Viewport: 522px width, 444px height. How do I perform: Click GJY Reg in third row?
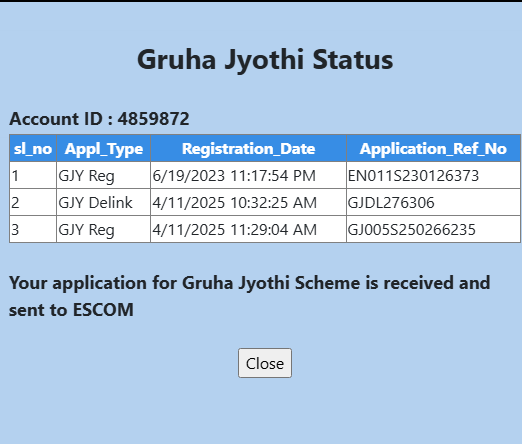pos(86,230)
